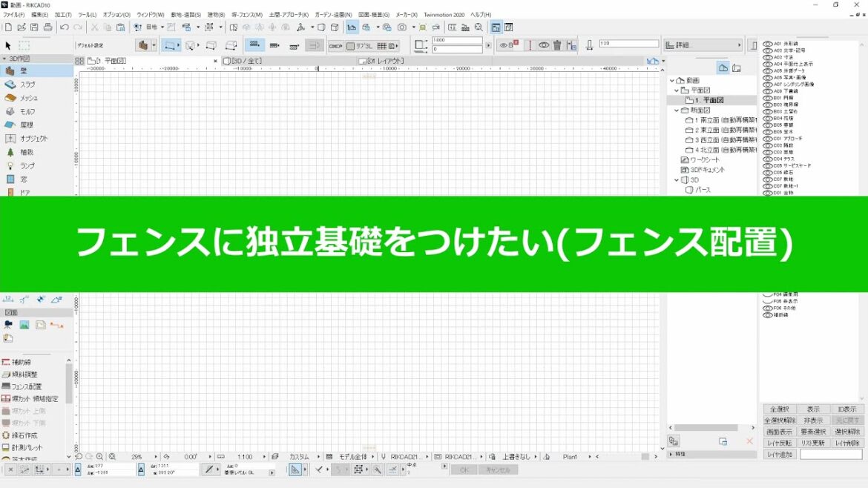Image resolution: width=868 pixels, height=488 pixels.
Task: Click the Save icon in toolbar
Action: [x=34, y=27]
